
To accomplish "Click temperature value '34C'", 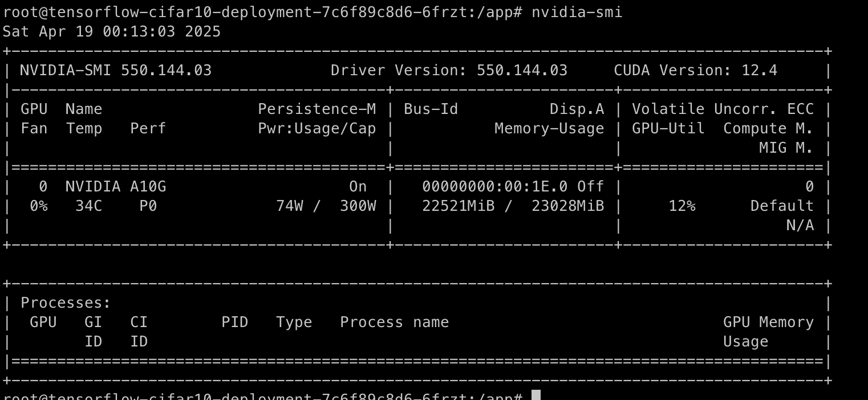I will pyautogui.click(x=89, y=206).
